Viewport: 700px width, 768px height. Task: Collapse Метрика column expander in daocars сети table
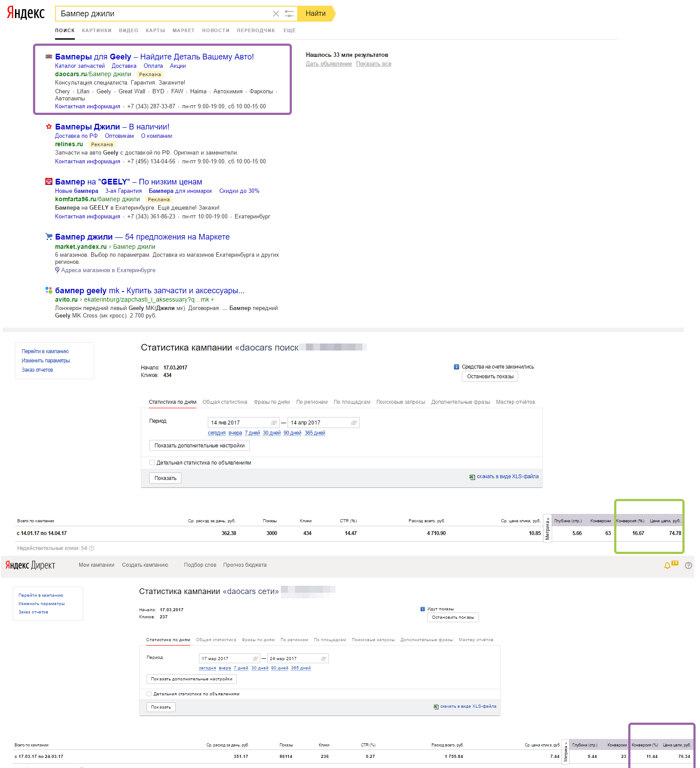566,752
